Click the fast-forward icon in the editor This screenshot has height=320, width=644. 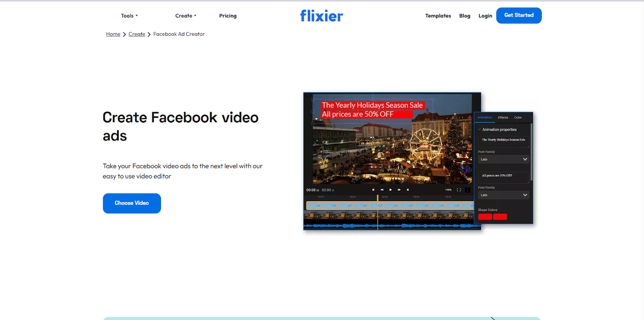click(x=399, y=190)
